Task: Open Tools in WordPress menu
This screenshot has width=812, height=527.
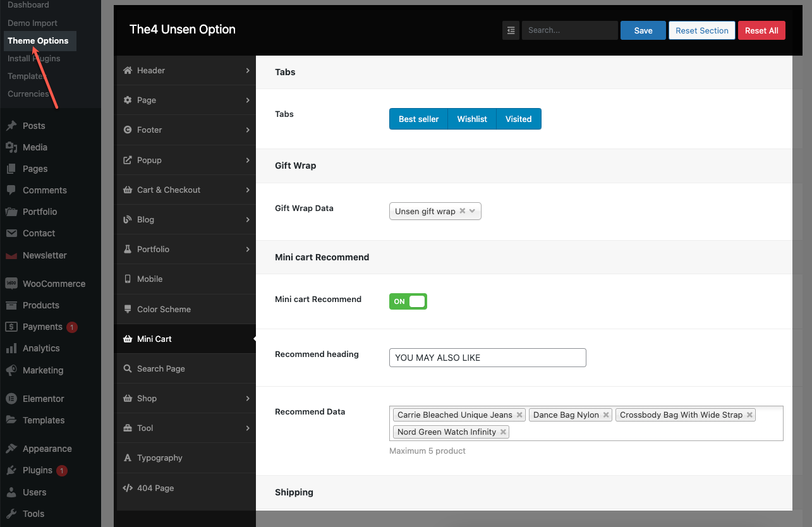Action: tap(33, 514)
